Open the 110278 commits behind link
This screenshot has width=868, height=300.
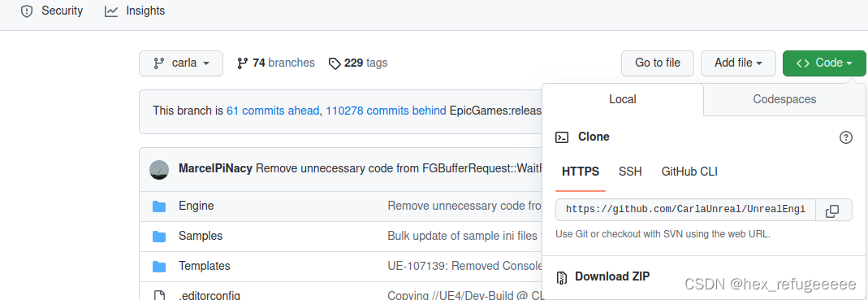coord(386,111)
